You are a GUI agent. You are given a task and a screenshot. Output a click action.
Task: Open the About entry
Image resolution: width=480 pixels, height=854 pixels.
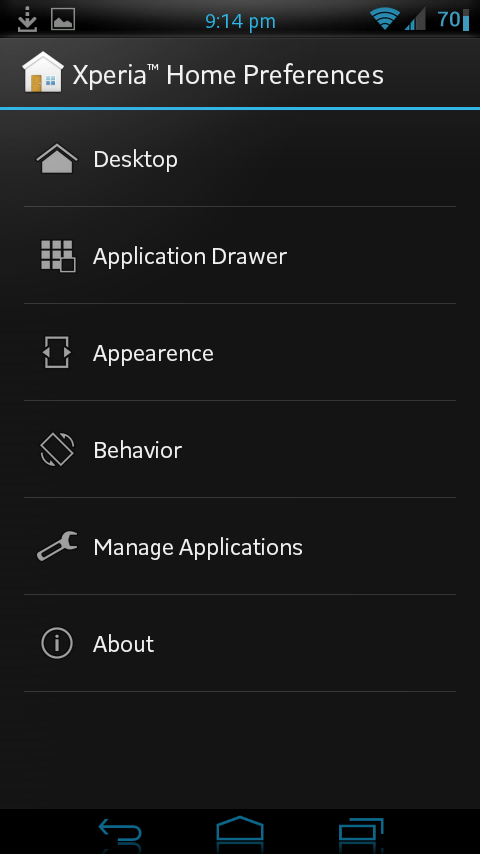240,643
